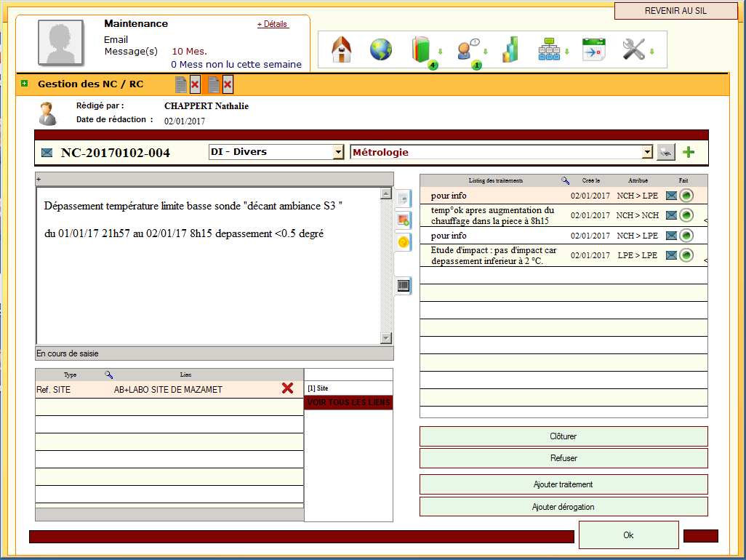Open the '+ Détails' link
Image resolution: width=746 pixels, height=560 pixels.
(x=273, y=24)
